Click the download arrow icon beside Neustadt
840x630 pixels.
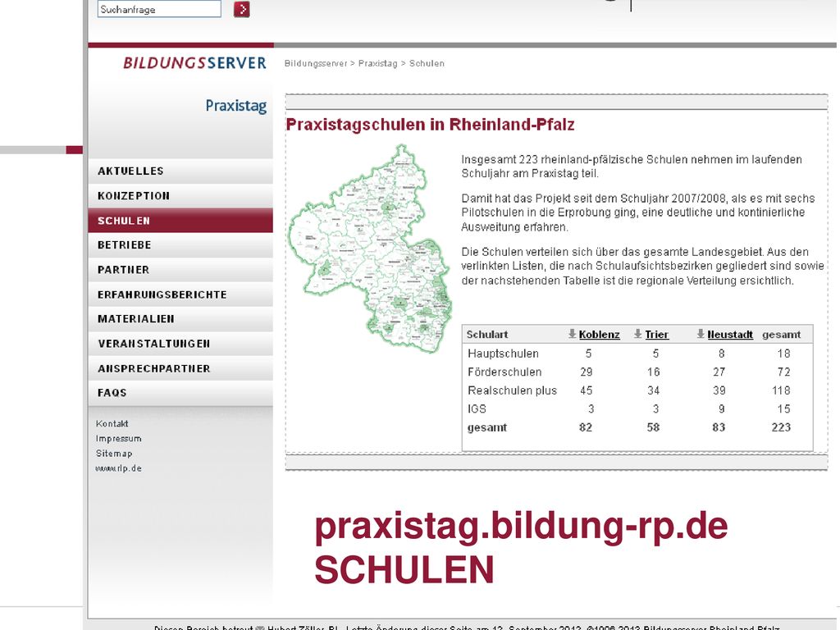[x=701, y=334]
